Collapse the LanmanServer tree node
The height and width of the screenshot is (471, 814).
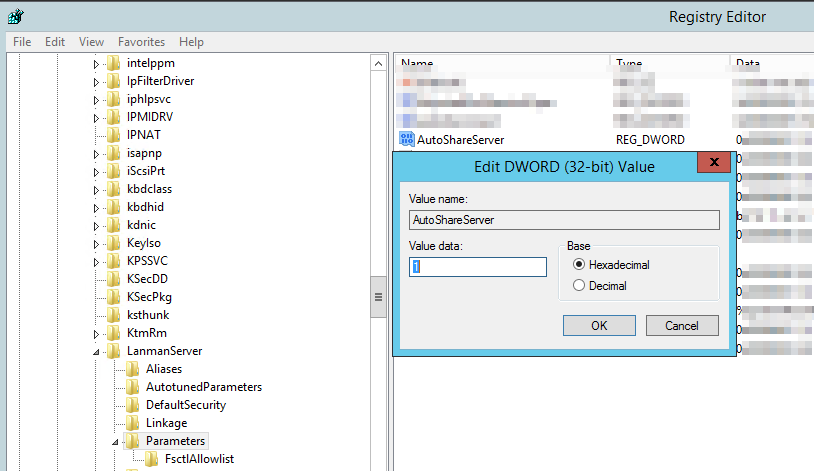(96, 352)
